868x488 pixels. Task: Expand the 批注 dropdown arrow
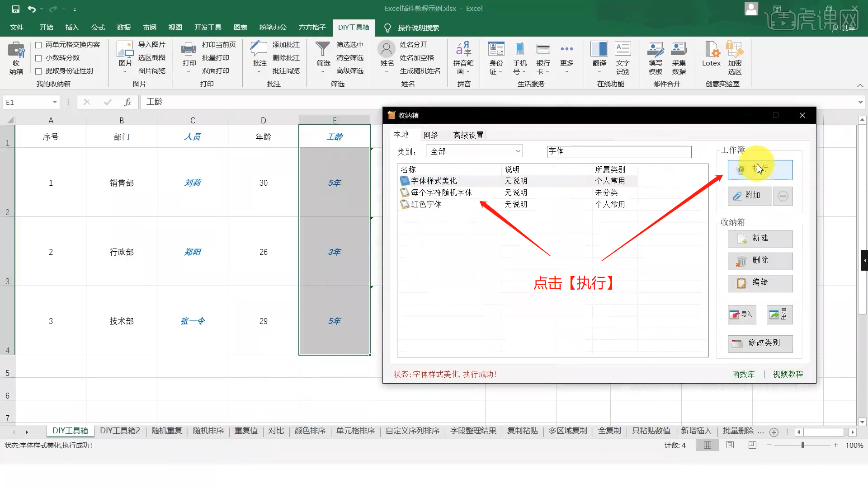coord(259,72)
